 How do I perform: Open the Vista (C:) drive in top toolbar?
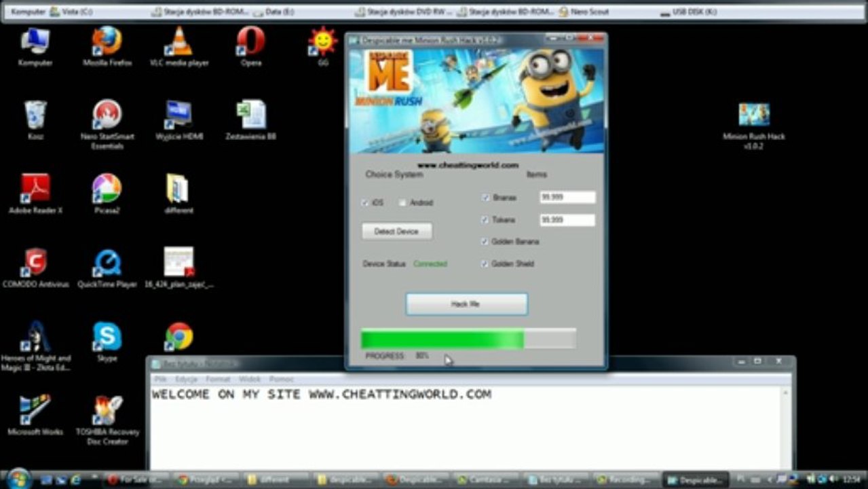tap(71, 12)
